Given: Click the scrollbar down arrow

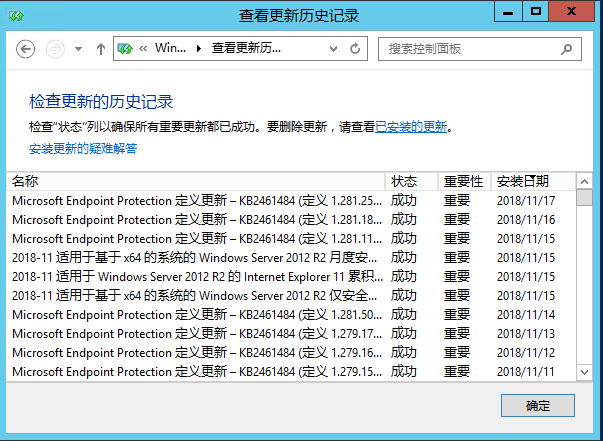Looking at the screenshot, I should point(585,372).
